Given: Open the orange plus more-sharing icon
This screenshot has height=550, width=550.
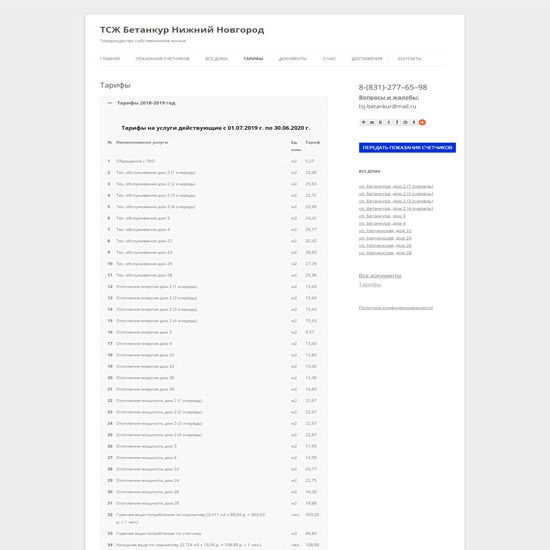Looking at the screenshot, I should (422, 122).
